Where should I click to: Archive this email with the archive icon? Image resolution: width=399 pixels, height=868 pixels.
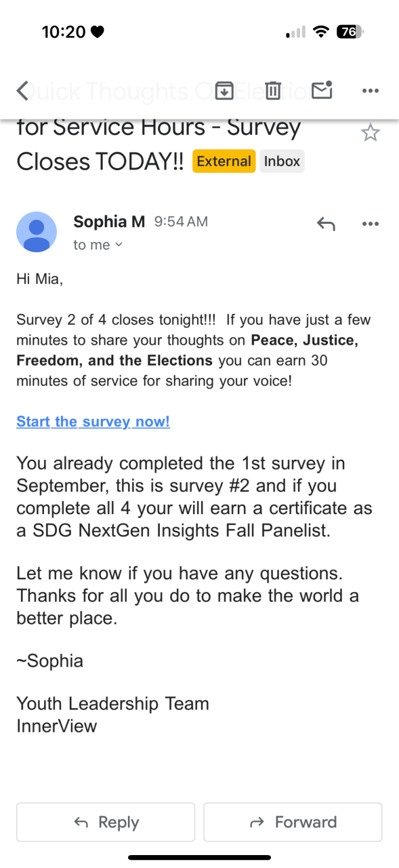(x=224, y=90)
